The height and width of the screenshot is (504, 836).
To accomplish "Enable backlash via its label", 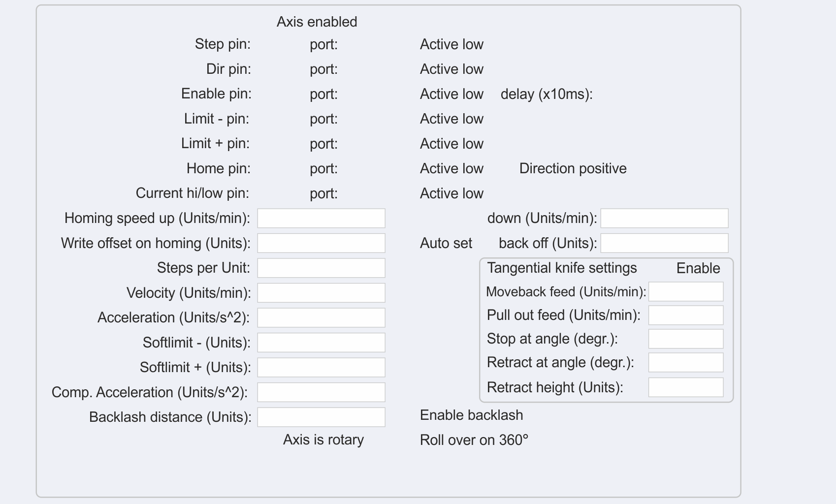I will click(x=471, y=415).
